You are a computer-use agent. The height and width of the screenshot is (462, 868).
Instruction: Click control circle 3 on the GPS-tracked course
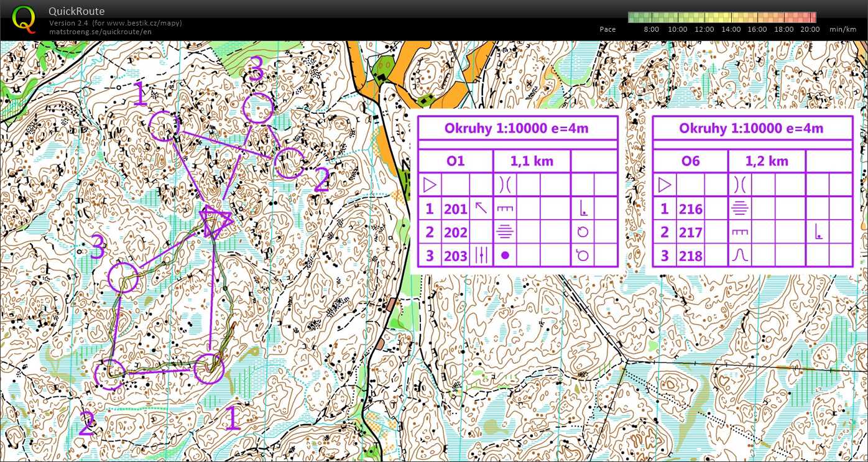point(123,277)
